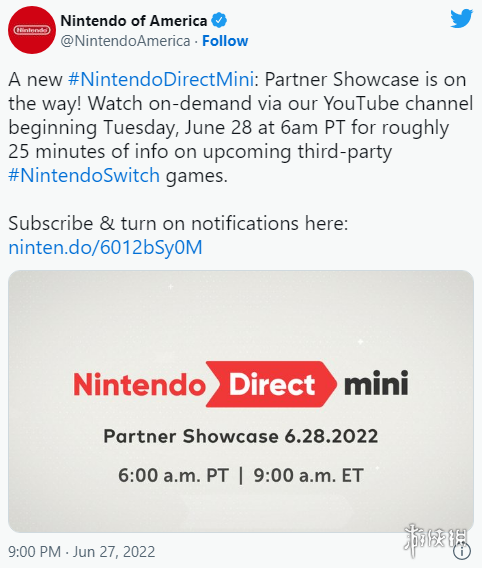
Task: Follow the Nintendo of America account
Action: [225, 41]
